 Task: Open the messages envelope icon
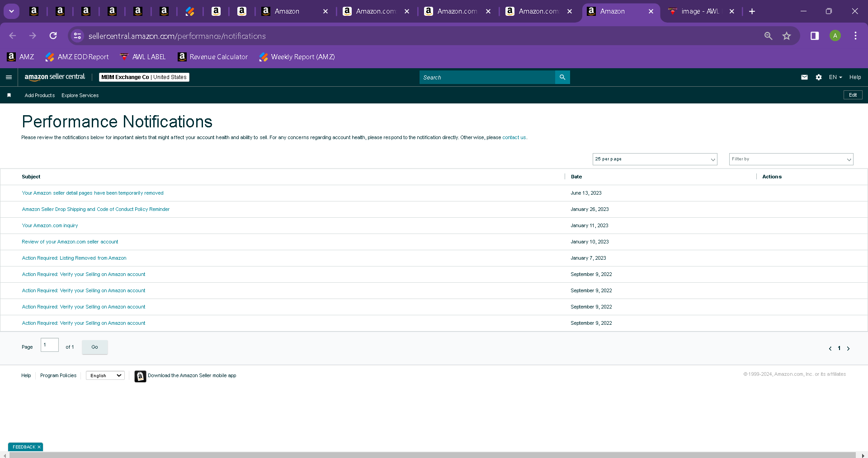click(x=804, y=77)
